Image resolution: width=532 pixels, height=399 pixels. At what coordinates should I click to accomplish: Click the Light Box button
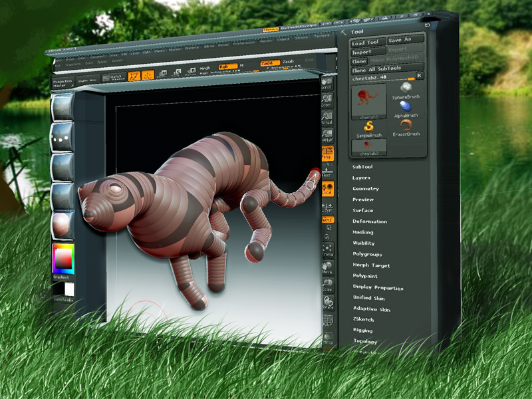(88, 80)
